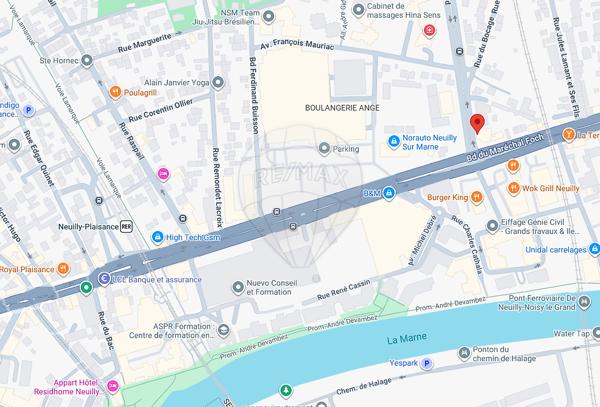Select the B&M shopping marker

(x=389, y=193)
